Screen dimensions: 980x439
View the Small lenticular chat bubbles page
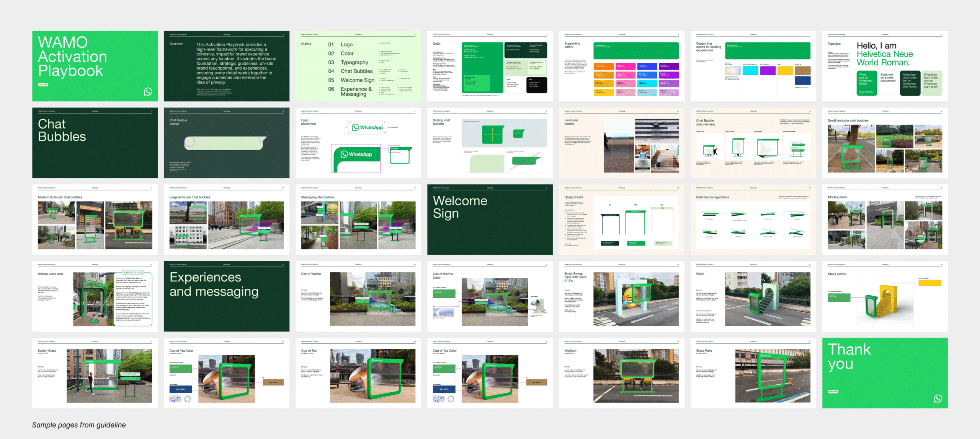885,143
